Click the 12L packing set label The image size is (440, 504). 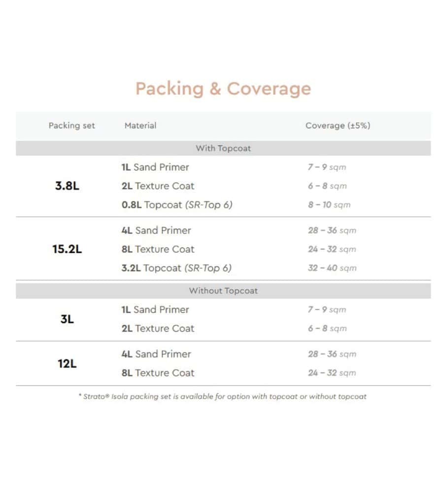[x=67, y=364]
